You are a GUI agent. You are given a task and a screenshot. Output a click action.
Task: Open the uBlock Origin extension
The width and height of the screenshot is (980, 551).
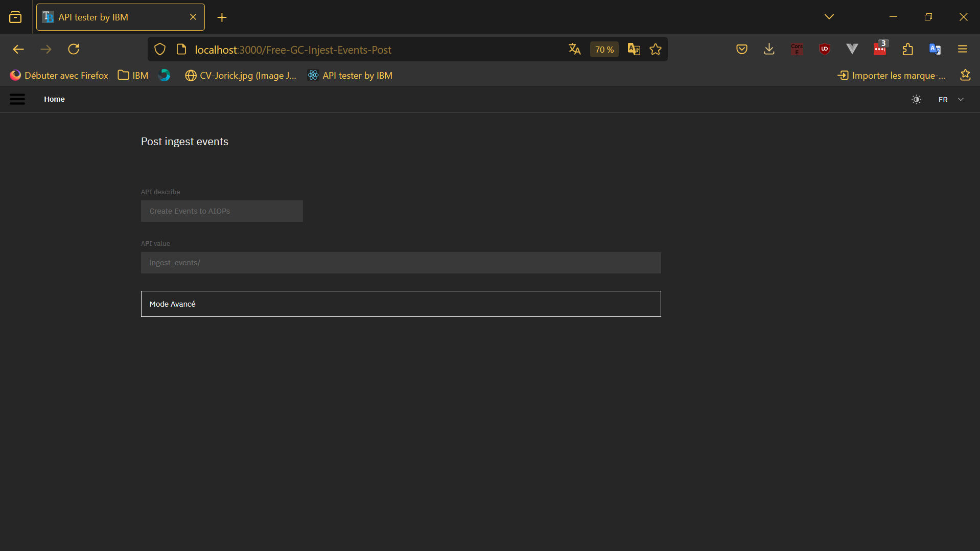pos(824,49)
